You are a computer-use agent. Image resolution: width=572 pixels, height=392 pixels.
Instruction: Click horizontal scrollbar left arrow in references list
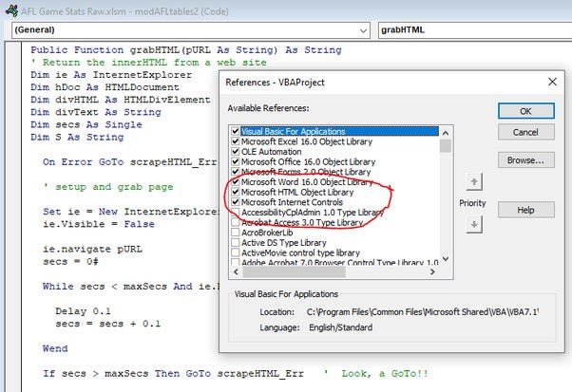pos(236,271)
